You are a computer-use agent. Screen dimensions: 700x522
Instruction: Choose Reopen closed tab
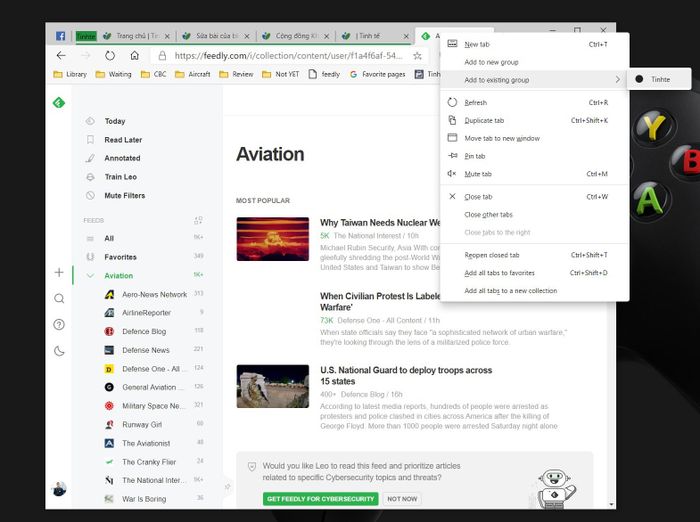pyautogui.click(x=535, y=255)
